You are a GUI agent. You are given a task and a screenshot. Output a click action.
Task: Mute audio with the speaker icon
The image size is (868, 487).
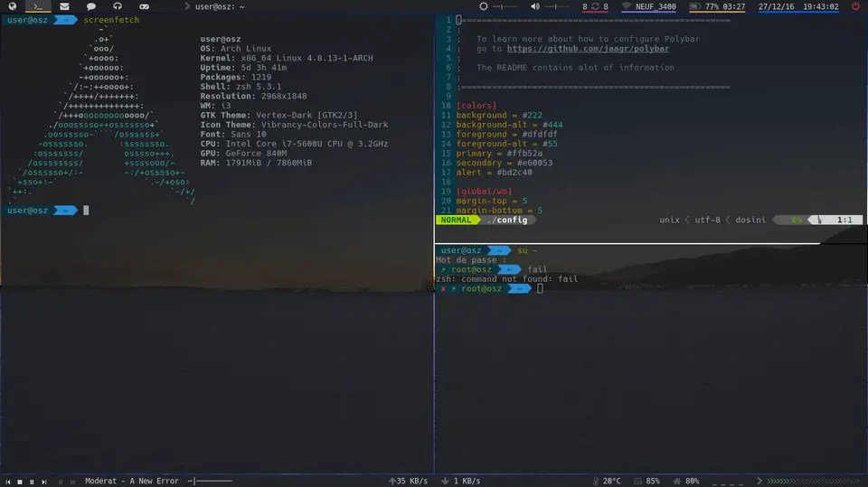click(534, 6)
